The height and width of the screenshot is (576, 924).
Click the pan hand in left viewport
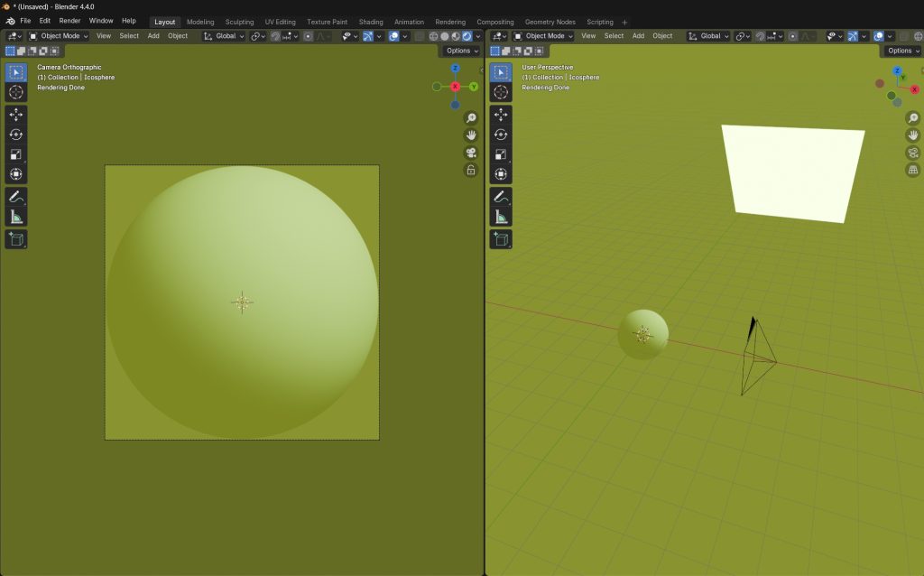click(x=471, y=135)
